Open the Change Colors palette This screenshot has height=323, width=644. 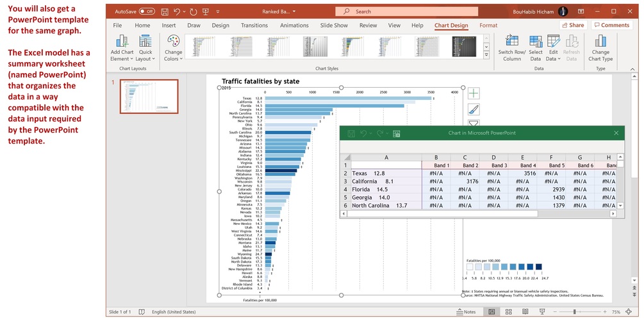coord(173,48)
